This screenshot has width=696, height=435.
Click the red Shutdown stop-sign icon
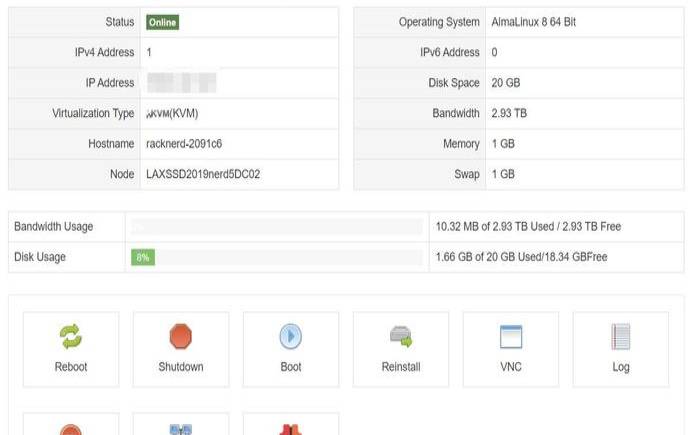(181, 336)
